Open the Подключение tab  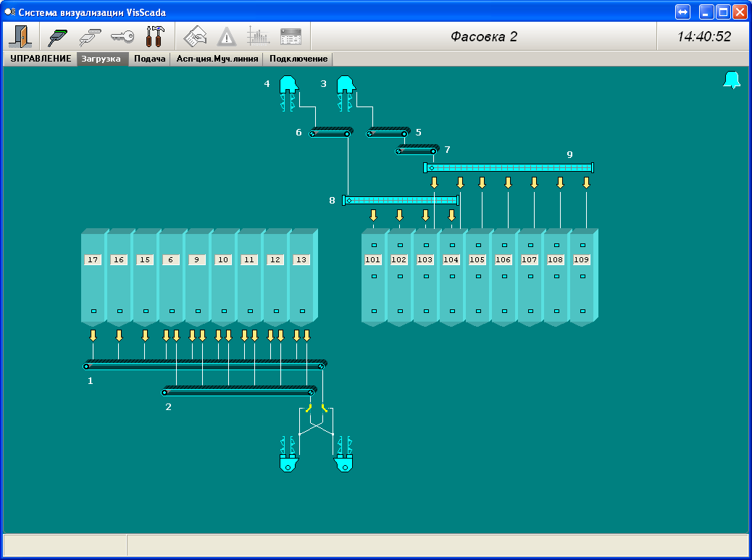tap(298, 59)
